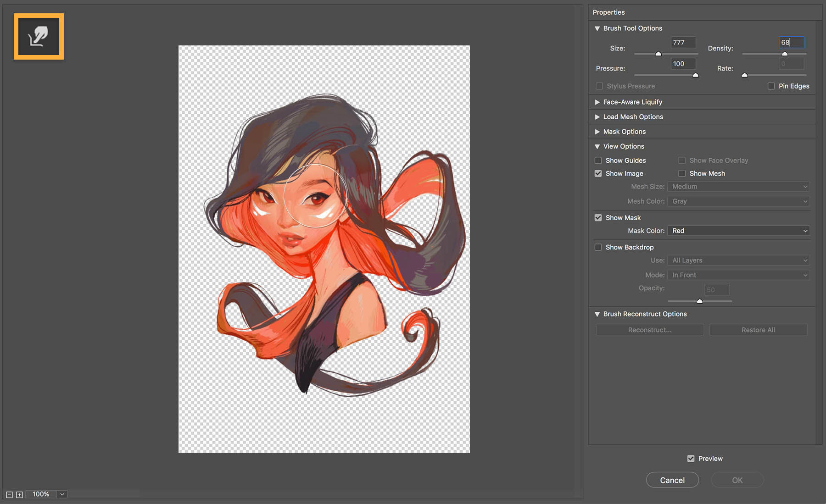Screen dimensions: 826x504
Task: Click the zoom in icon at bottom left
Action: (x=19, y=494)
